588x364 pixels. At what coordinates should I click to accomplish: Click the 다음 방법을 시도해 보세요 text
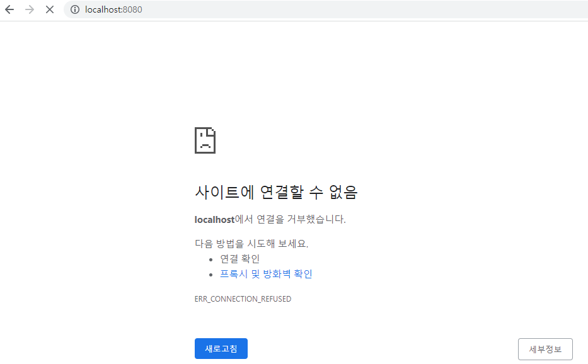coord(251,244)
